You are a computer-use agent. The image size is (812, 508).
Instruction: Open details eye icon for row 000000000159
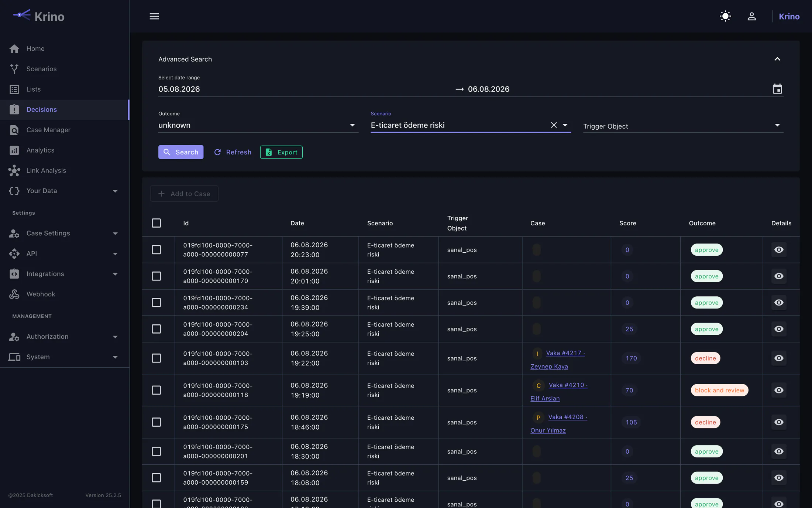[779, 478]
